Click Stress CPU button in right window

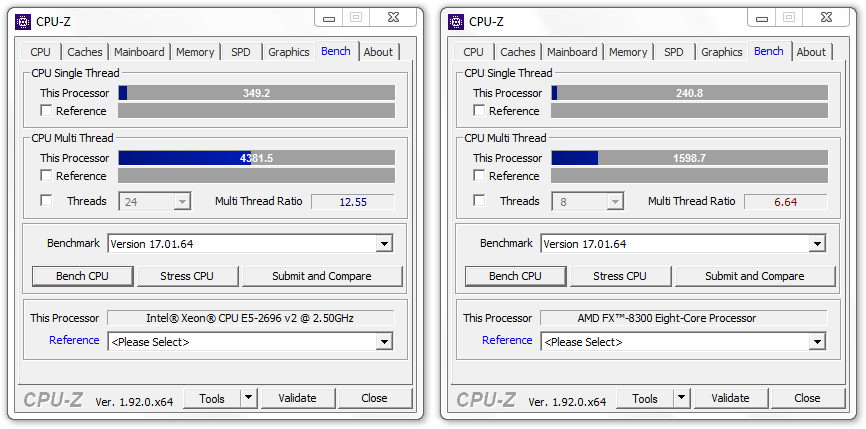point(620,276)
